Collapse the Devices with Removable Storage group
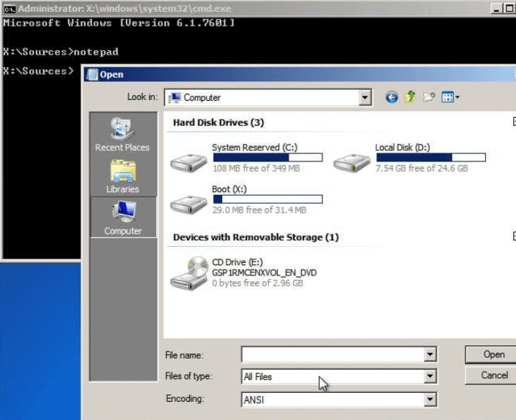This screenshot has height=420, width=516. point(514,236)
